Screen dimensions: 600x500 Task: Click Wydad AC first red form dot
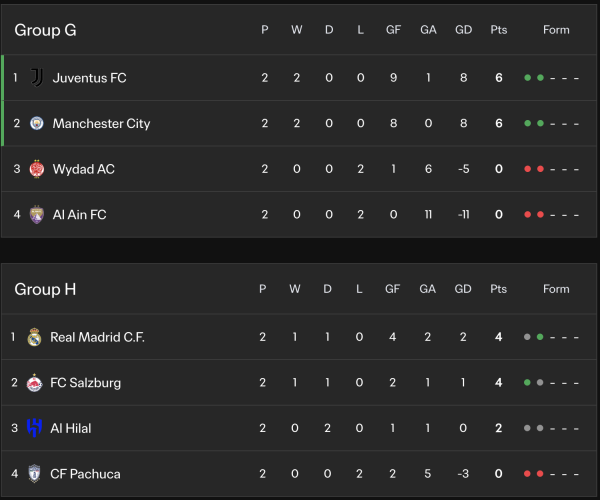click(527, 169)
